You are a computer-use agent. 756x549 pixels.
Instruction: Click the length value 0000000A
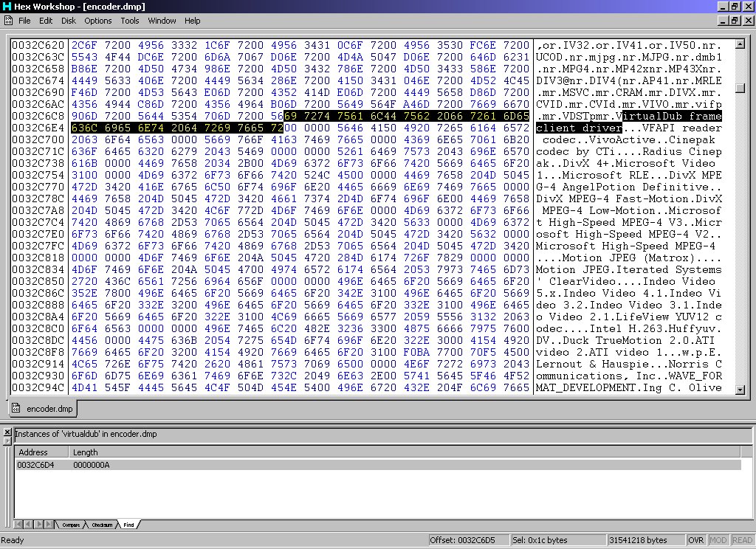[91, 465]
